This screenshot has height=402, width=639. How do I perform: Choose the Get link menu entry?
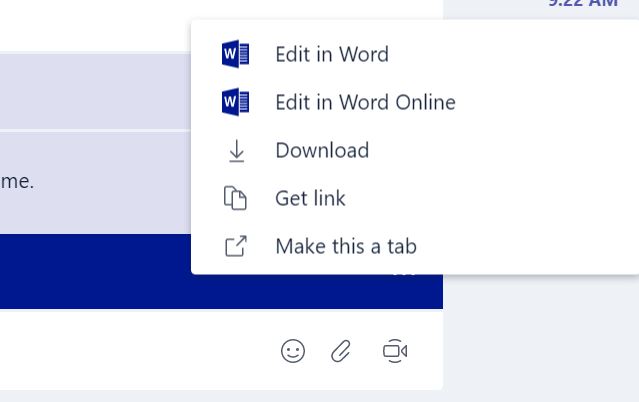310,199
